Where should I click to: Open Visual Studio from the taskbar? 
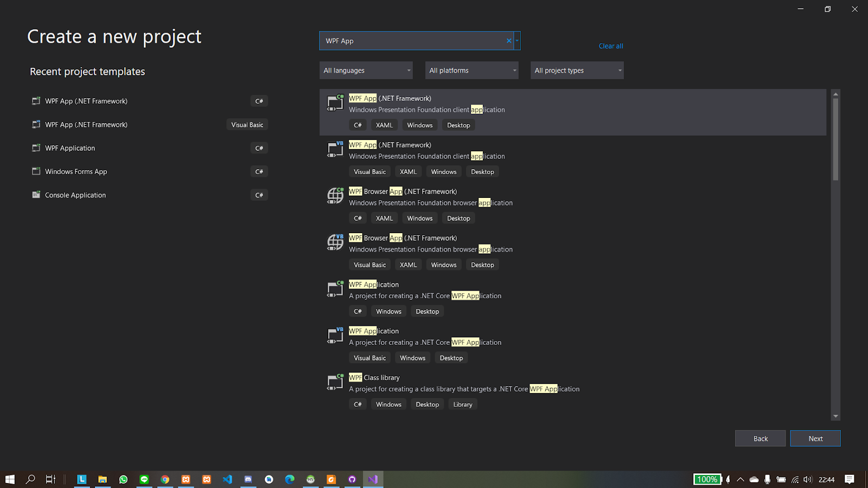click(x=373, y=479)
